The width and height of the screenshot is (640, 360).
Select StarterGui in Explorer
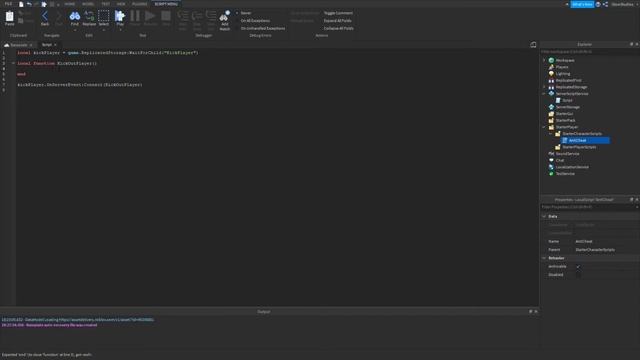(564, 114)
